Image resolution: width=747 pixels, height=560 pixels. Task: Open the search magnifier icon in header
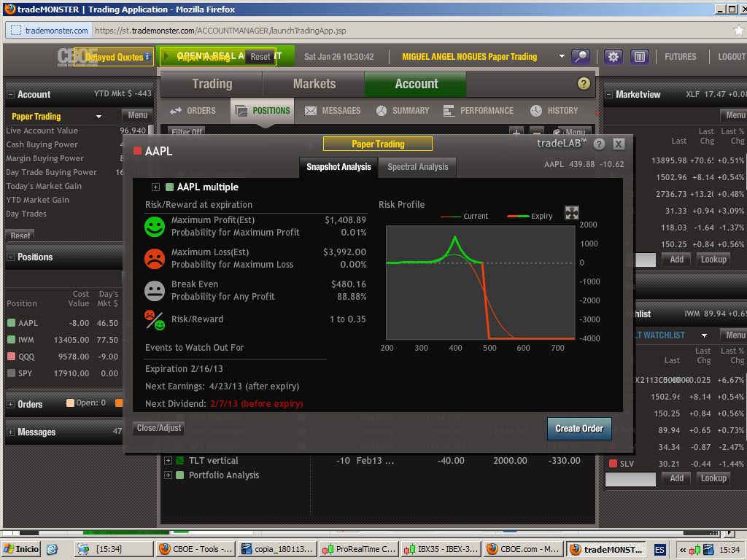point(581,57)
